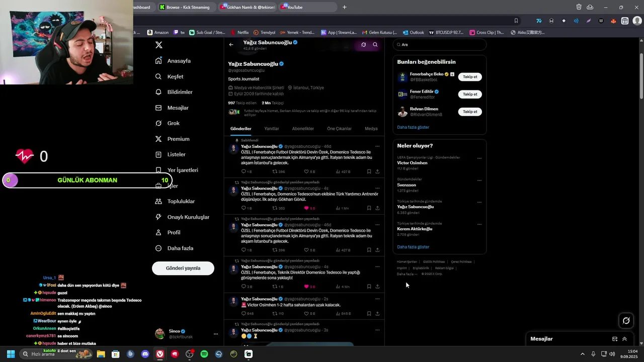This screenshot has width=644, height=362.
Task: Follow Fenerbahçe Beko with Takip et
Action: (470, 77)
